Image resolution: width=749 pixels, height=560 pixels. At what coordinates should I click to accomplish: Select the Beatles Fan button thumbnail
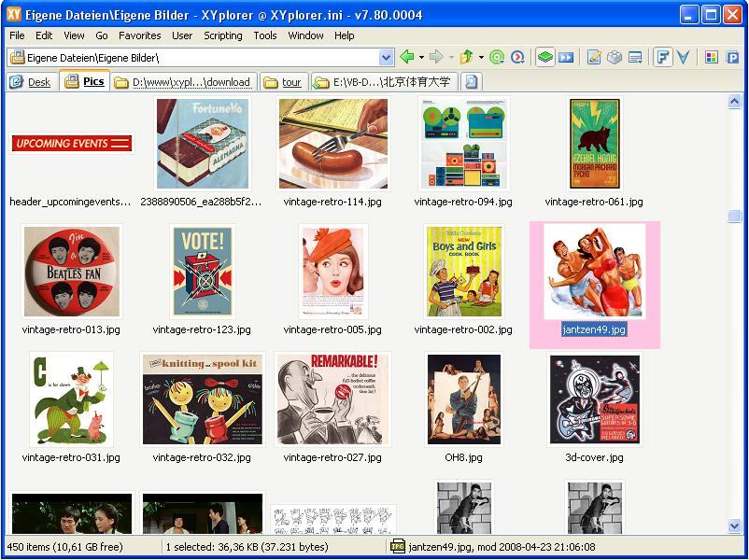[72, 272]
